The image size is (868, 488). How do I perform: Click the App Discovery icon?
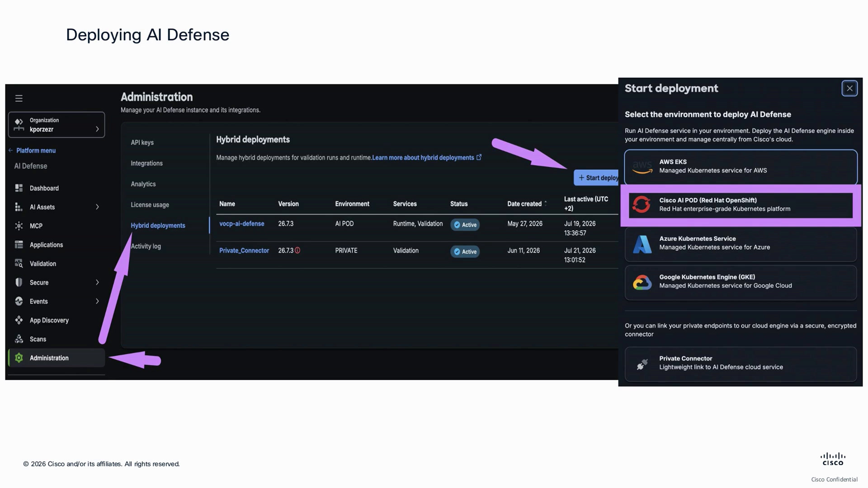[19, 320]
